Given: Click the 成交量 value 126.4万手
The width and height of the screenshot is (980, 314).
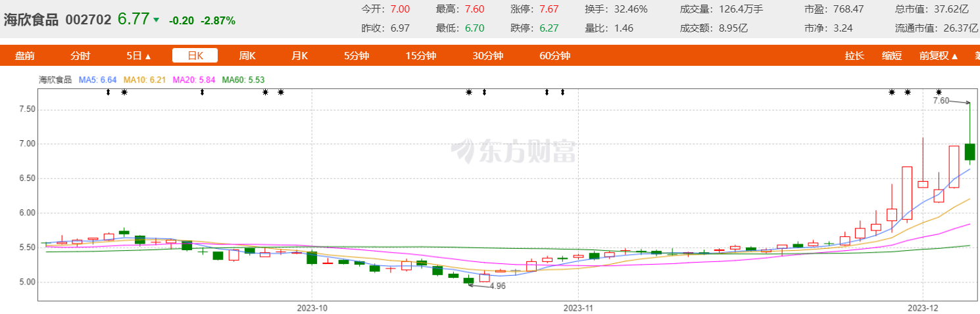Looking at the screenshot, I should pyautogui.click(x=740, y=9).
